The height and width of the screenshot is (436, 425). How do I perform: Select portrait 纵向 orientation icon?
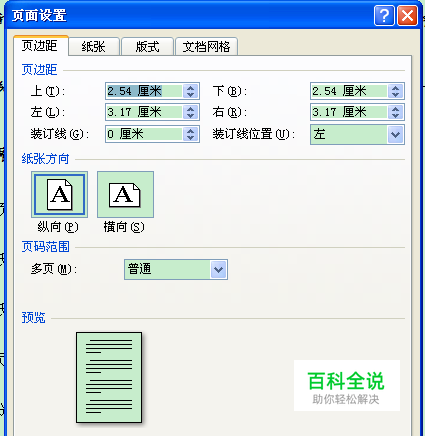(x=59, y=195)
